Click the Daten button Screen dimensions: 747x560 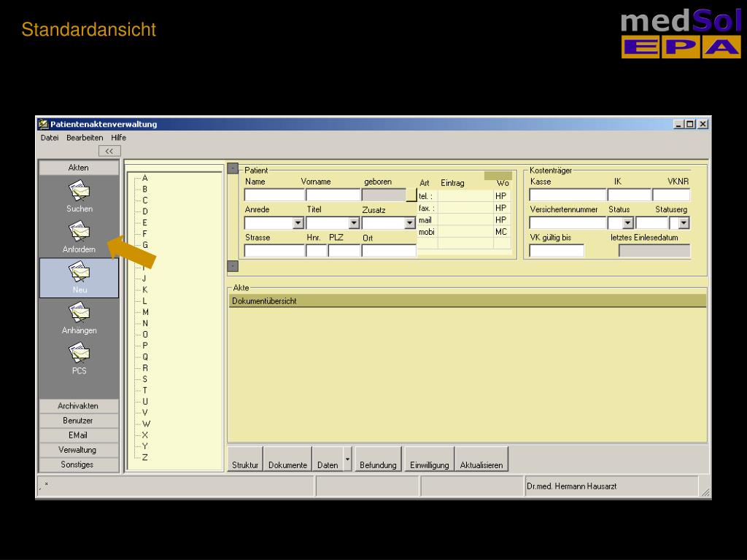tap(328, 459)
